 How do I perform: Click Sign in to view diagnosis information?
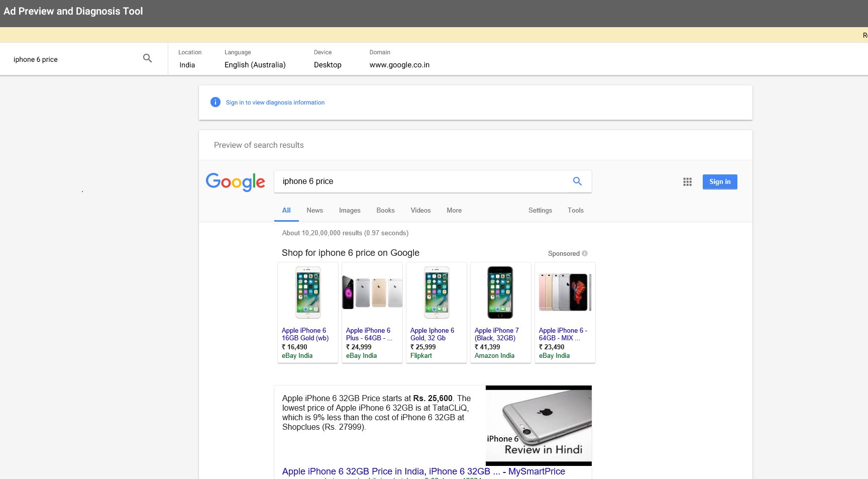click(x=275, y=103)
